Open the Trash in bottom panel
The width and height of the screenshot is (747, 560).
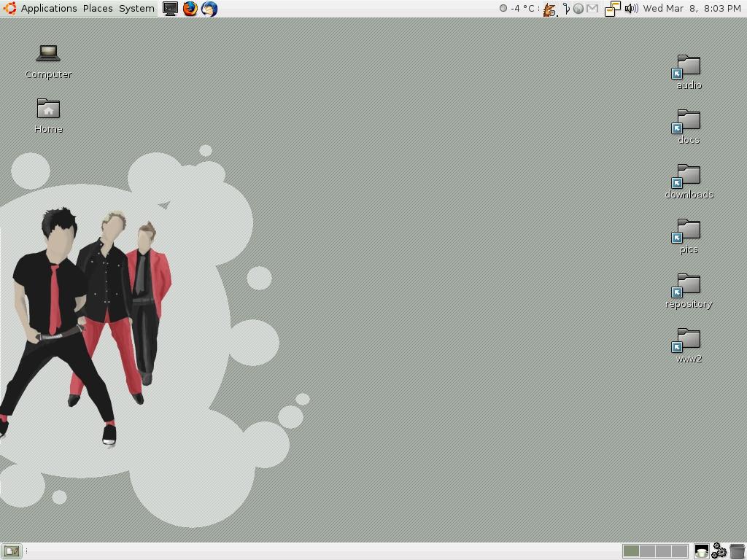pos(737,551)
